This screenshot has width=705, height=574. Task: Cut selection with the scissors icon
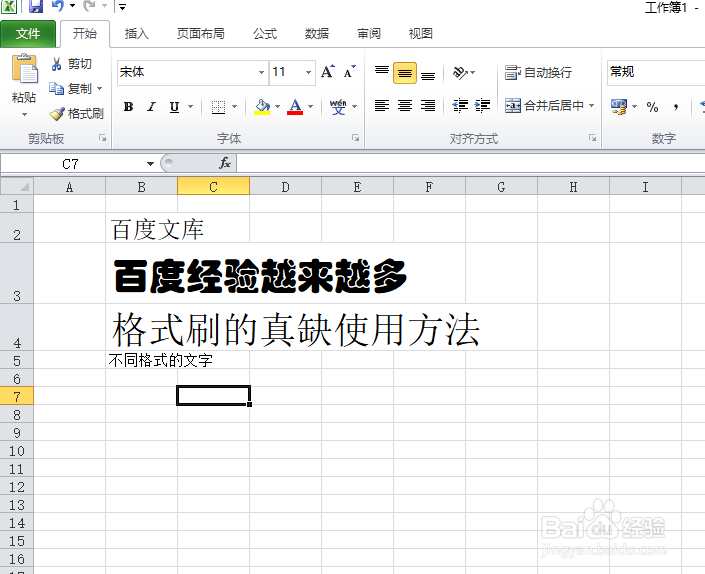[x=56, y=64]
